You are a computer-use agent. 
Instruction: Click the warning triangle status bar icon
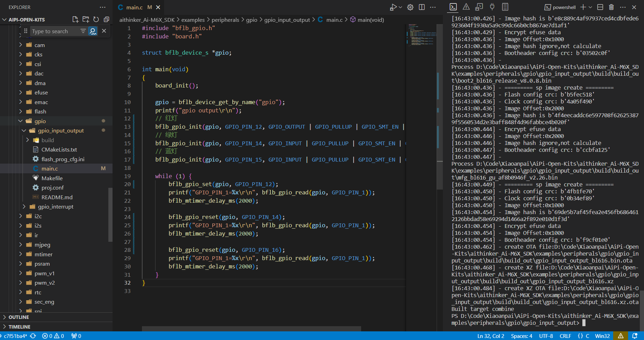coord(621,336)
